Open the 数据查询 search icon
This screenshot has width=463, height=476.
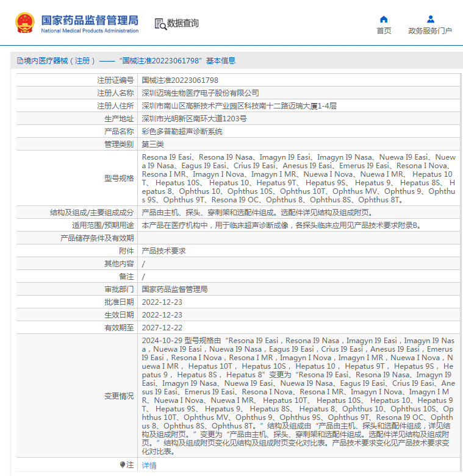(160, 24)
